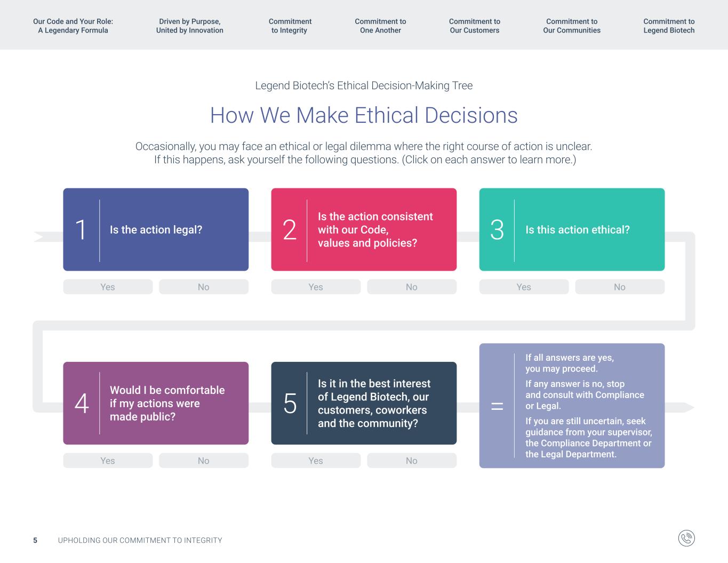Go to 'Driven by Purpose' section
Image resolution: width=728 pixels, height=563 pixels.
pos(189,26)
